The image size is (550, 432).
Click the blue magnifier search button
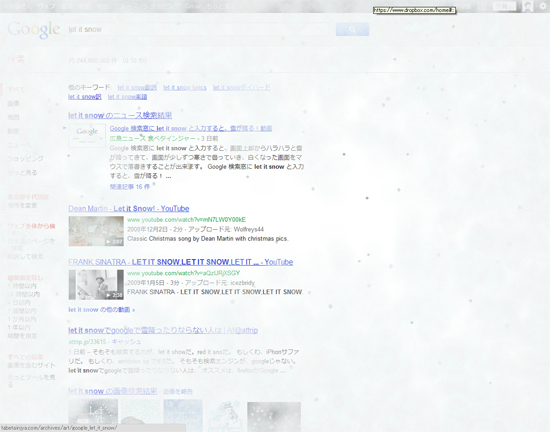pos(352,29)
